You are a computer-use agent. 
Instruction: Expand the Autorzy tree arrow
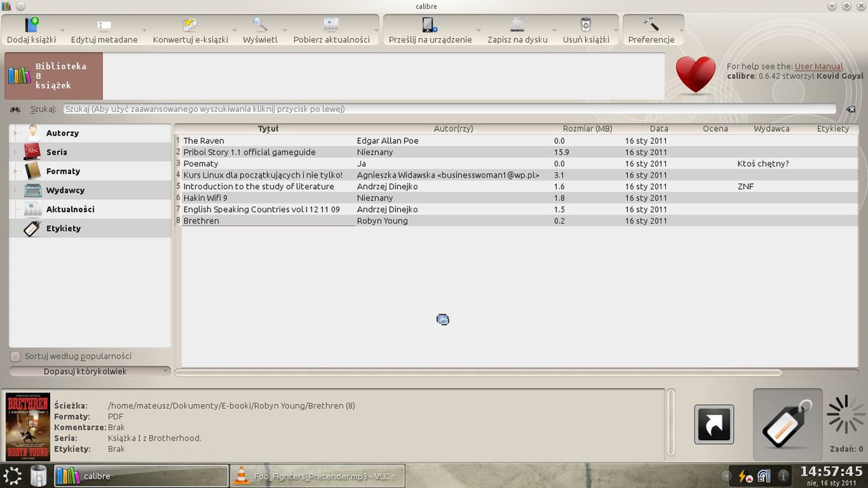[15, 133]
